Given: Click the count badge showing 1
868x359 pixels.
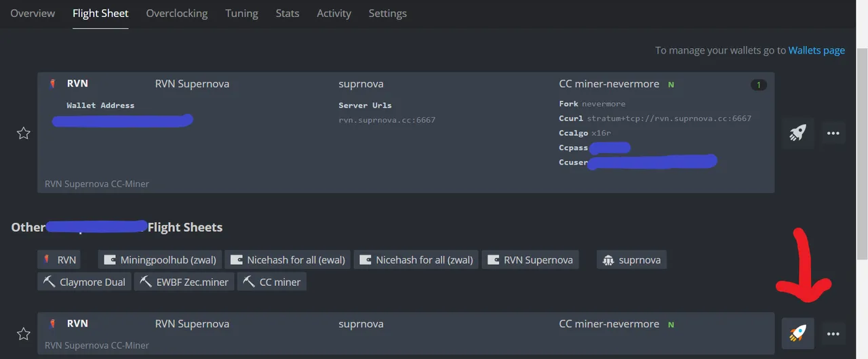Looking at the screenshot, I should [x=759, y=85].
